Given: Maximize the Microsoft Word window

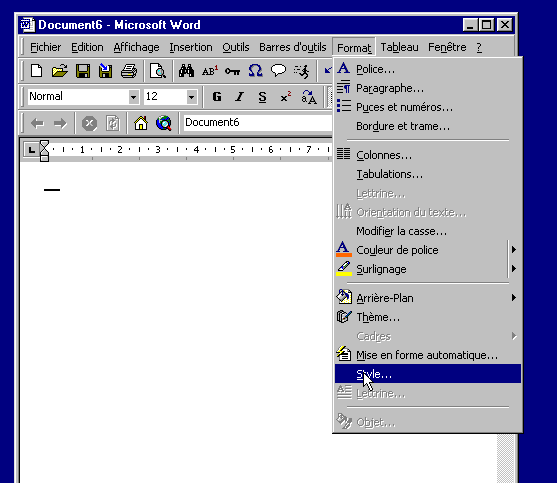Looking at the screenshot, I should click(486, 25).
